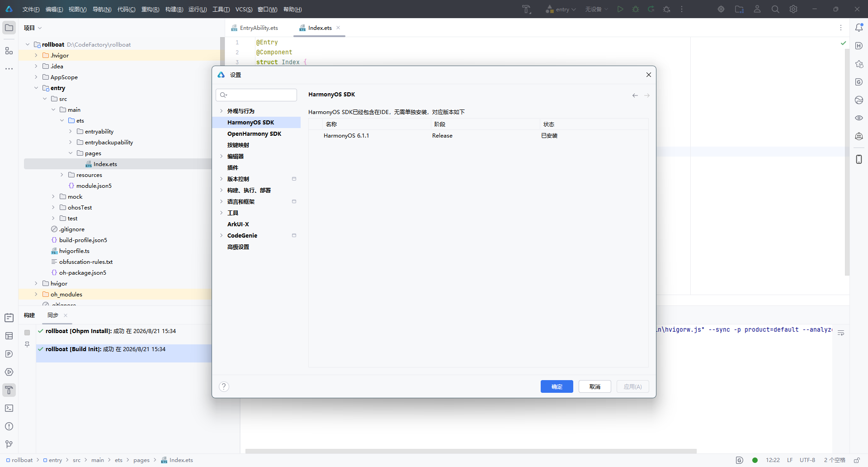Select module.json5 in the project tree

click(94, 186)
